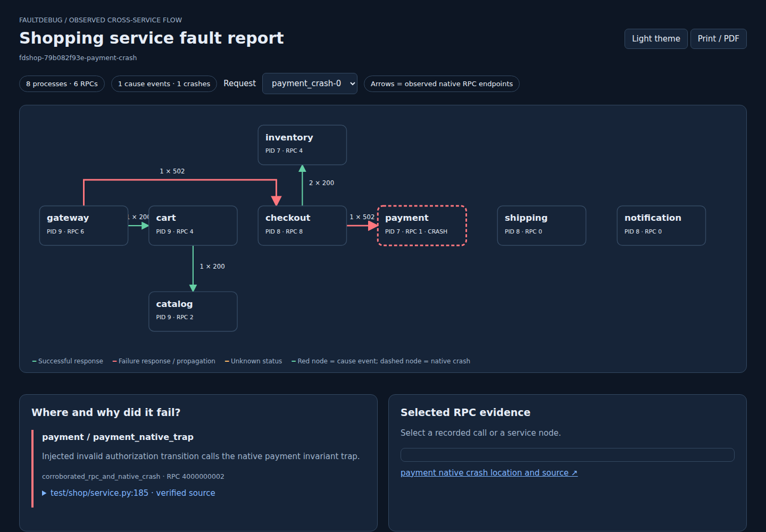Open payment native crash location and source link
The height and width of the screenshot is (532, 766).
(x=489, y=473)
